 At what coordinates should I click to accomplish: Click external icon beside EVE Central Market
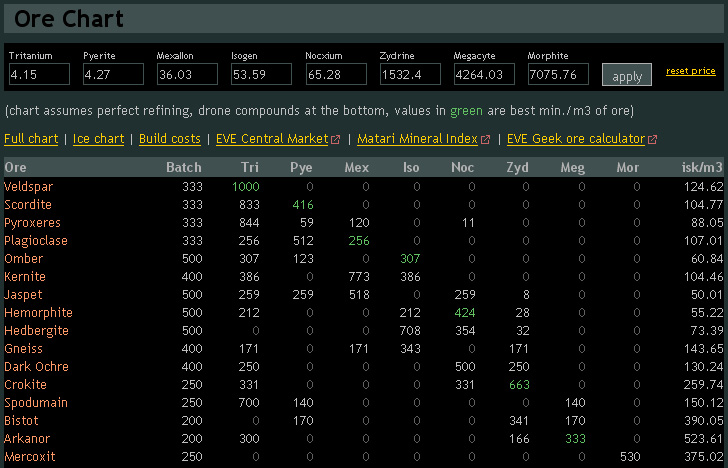335,139
